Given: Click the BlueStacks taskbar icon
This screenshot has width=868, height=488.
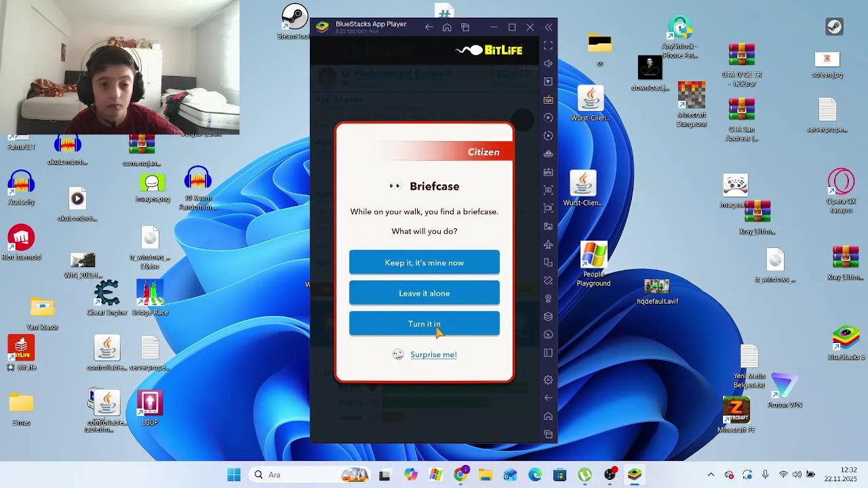Looking at the screenshot, I should [634, 474].
